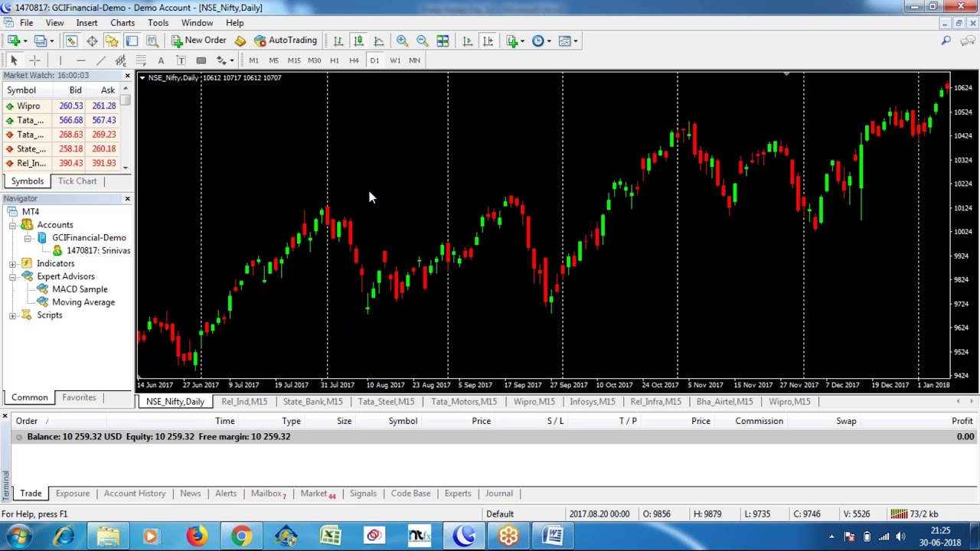Toggle the Market Watch window icon

[71, 41]
